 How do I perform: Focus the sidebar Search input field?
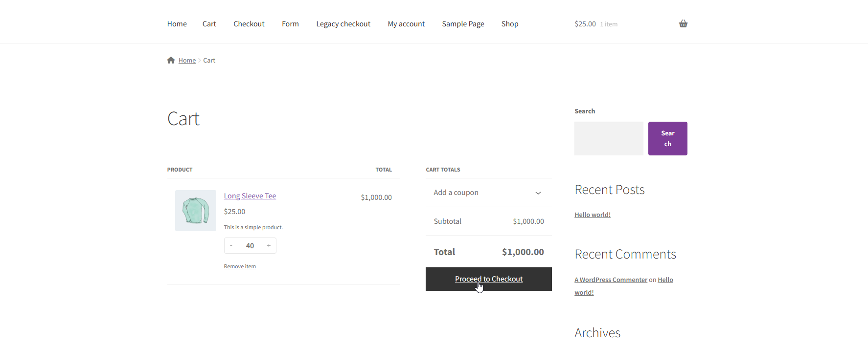tap(609, 139)
